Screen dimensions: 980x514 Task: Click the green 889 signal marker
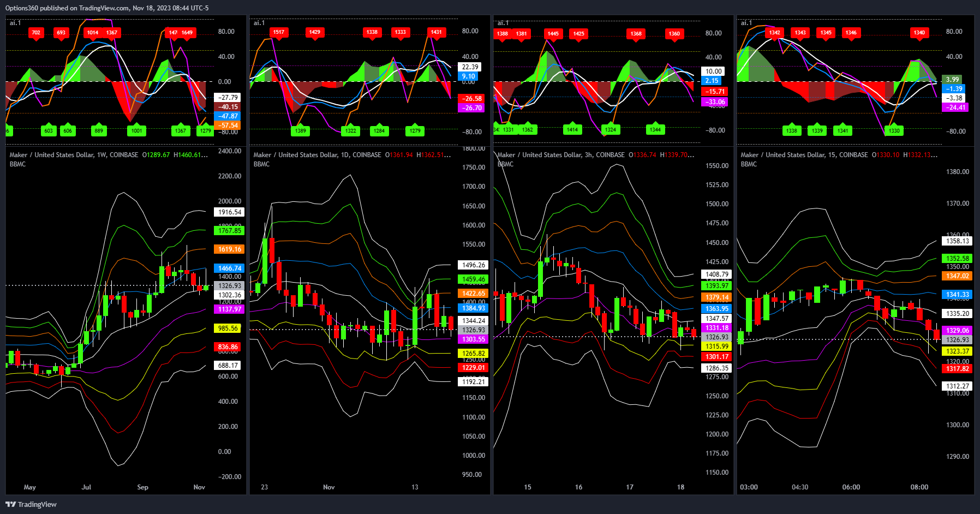[99, 130]
